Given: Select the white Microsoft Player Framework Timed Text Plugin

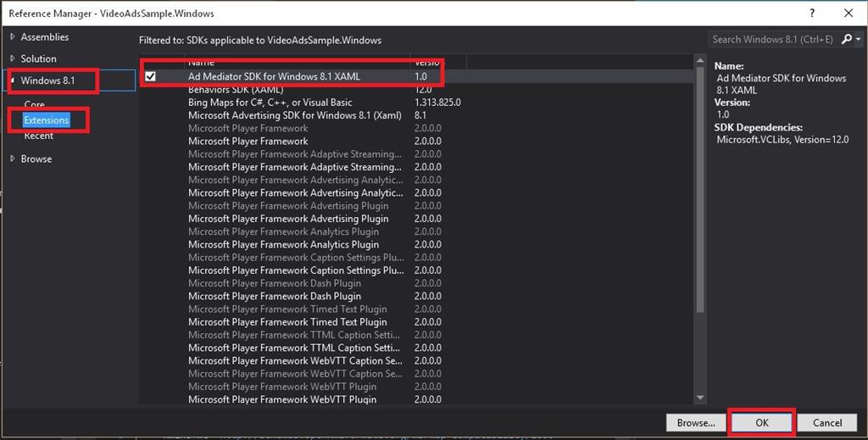Looking at the screenshot, I should click(x=415, y=322).
